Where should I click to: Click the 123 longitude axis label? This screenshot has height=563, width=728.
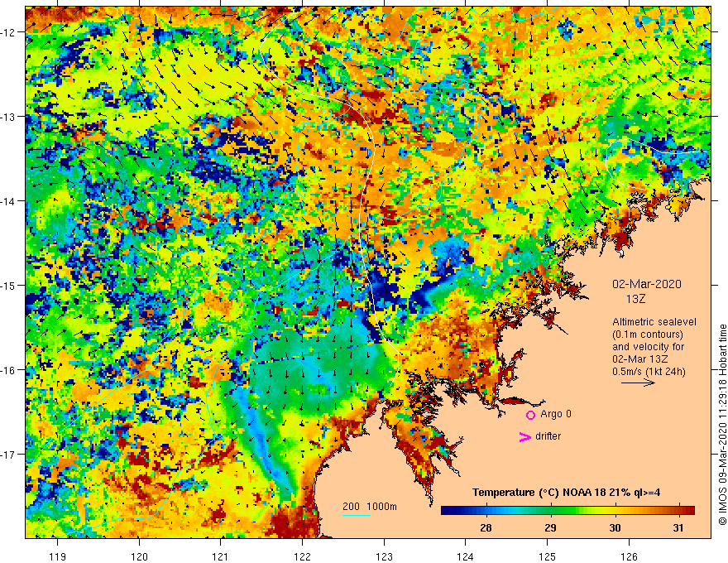tap(384, 556)
